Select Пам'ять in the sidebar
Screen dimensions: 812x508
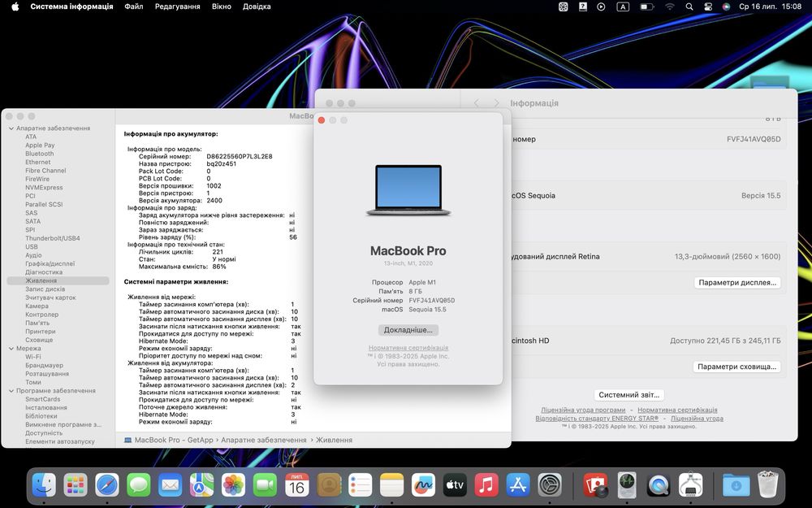pyautogui.click(x=37, y=323)
